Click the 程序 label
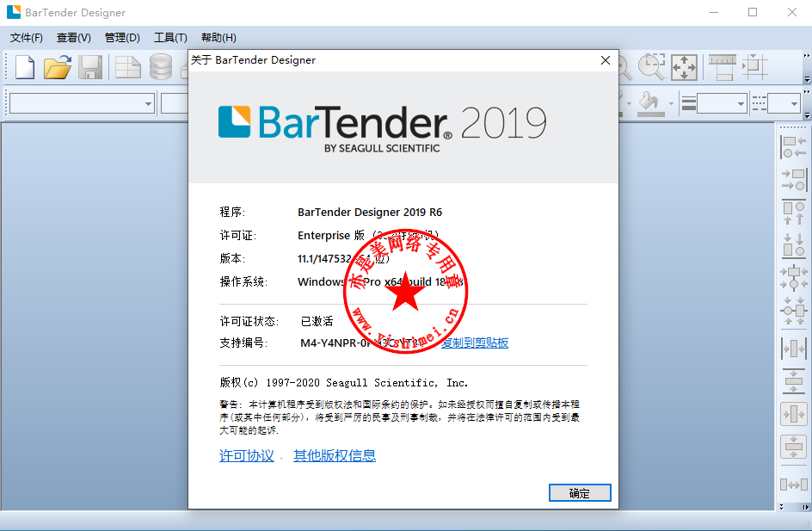This screenshot has width=812, height=531. [232, 212]
